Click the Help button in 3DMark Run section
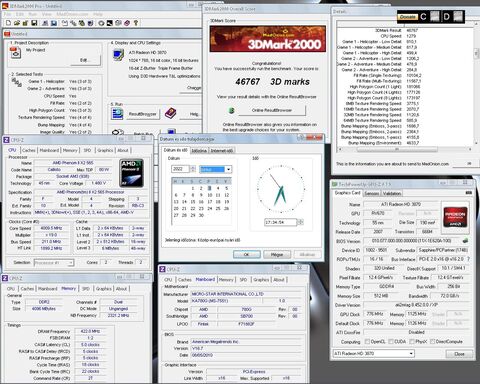This screenshot has width=480, height=384. (x=192, y=114)
